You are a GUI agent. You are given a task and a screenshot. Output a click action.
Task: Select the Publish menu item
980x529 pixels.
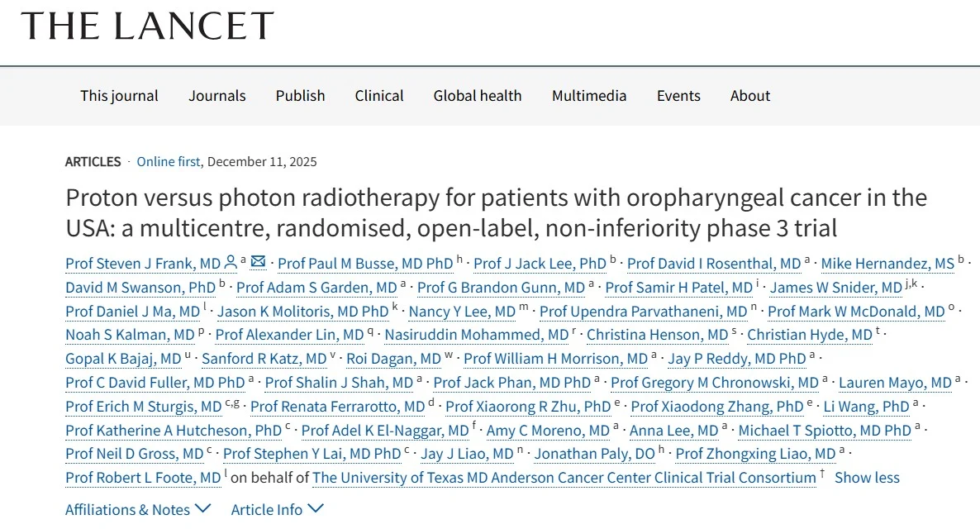300,96
